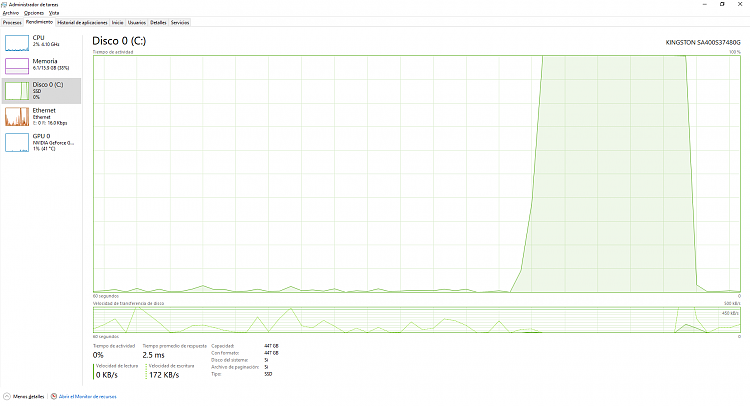Click the Velocidad de lectura label

coord(117,366)
